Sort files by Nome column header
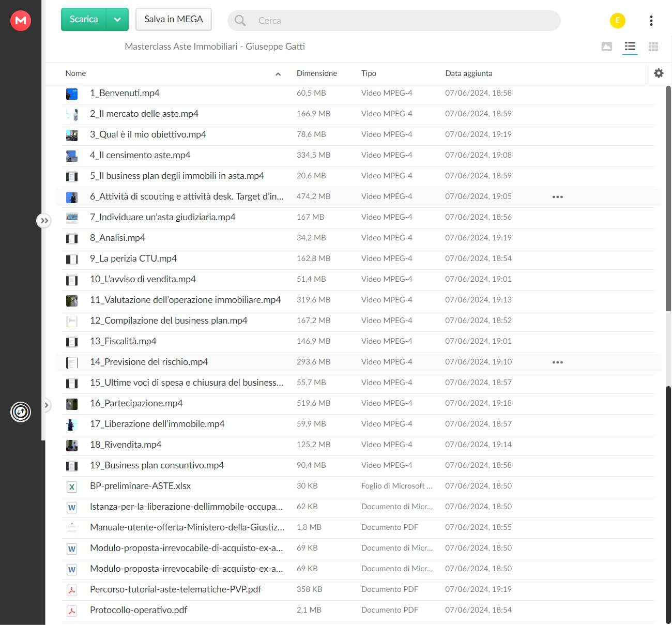 click(75, 73)
